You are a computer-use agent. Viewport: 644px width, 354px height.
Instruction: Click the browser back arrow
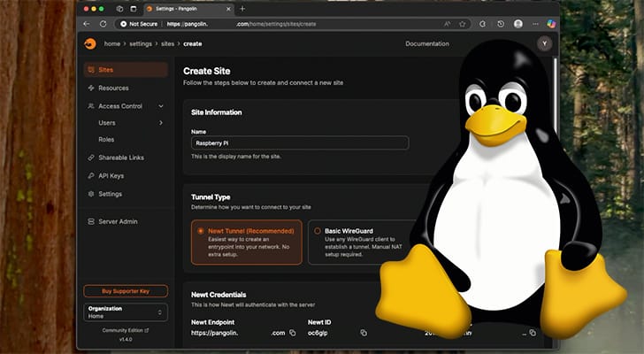(87, 24)
